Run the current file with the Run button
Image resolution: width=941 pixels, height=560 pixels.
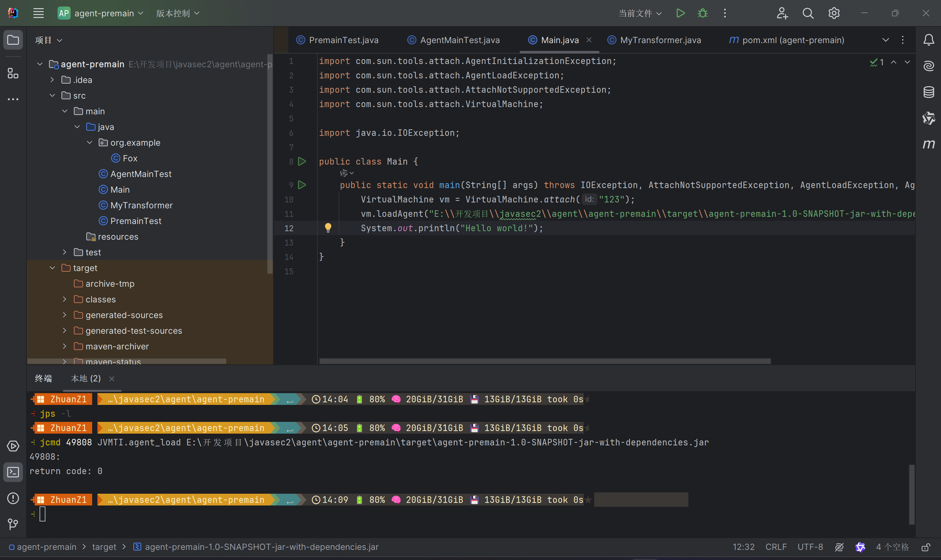tap(680, 13)
